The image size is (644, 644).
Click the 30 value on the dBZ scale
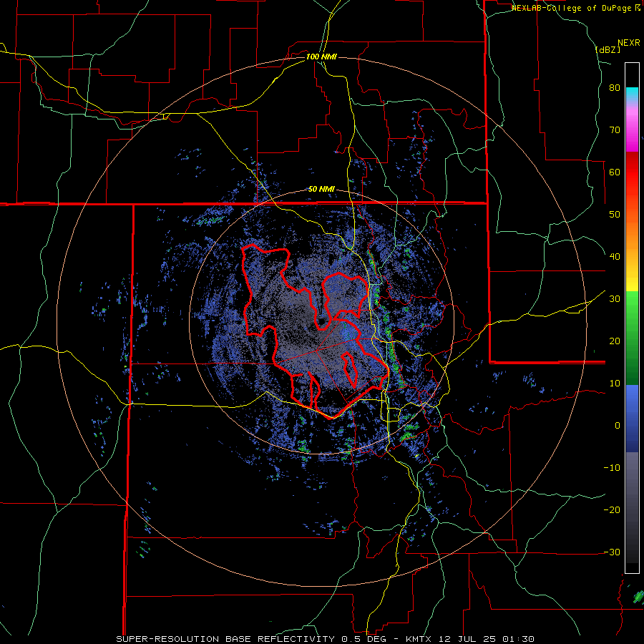(615, 299)
